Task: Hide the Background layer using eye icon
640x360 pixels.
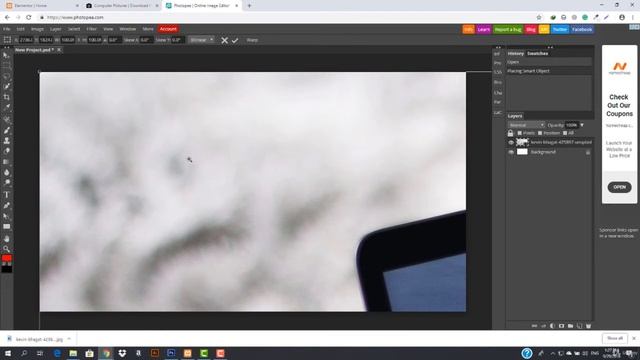Action: [x=511, y=152]
